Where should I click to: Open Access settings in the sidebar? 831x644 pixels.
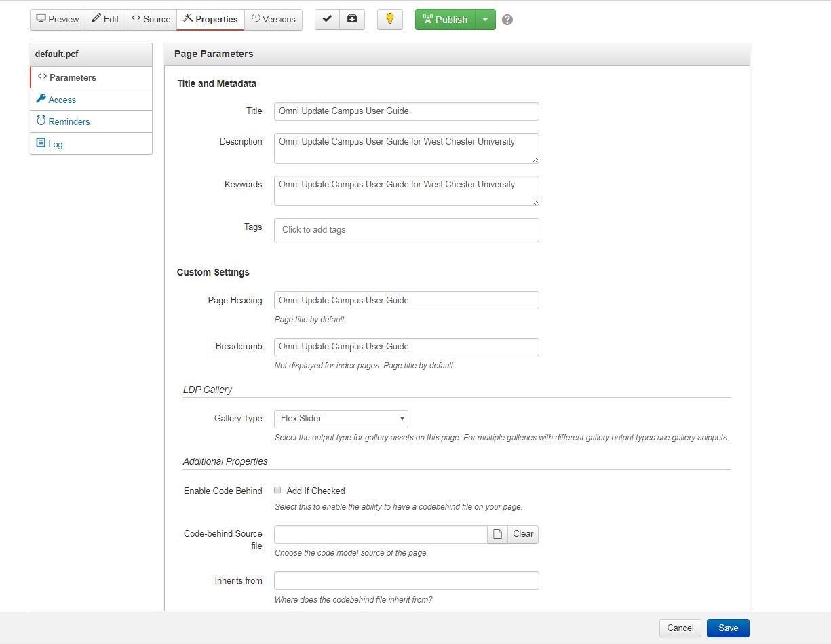(62, 100)
